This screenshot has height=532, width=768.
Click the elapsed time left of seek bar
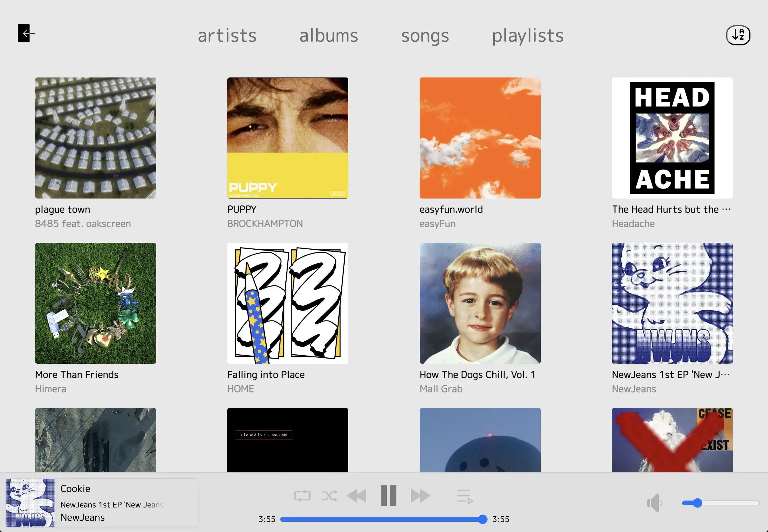(x=267, y=519)
